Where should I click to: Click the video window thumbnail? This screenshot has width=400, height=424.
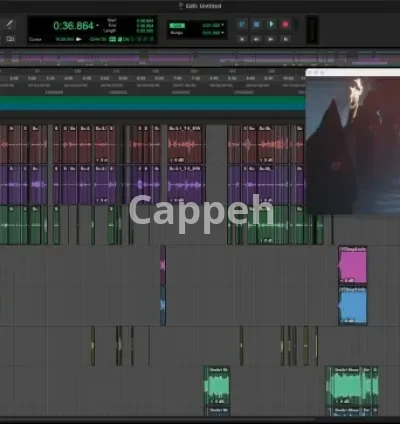click(x=353, y=145)
